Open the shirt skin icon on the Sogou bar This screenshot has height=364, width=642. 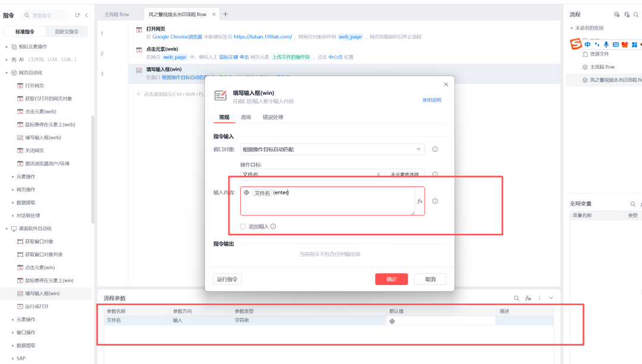[x=625, y=44]
